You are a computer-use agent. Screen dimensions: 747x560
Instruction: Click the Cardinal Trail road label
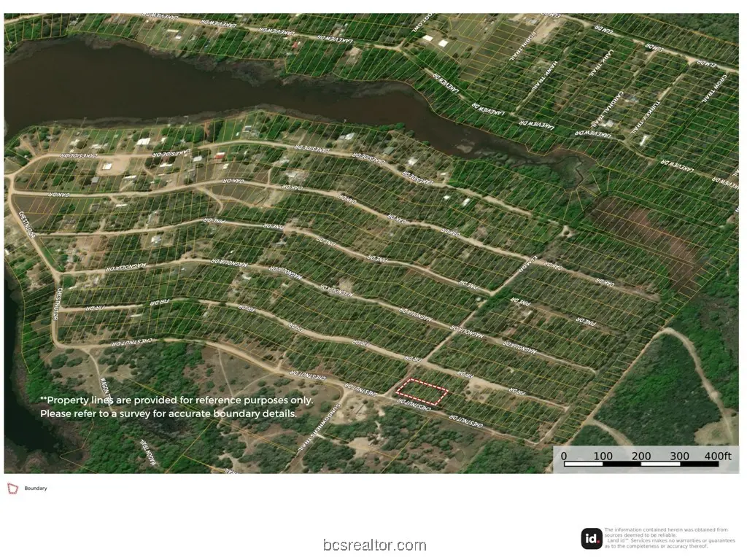(x=608, y=109)
